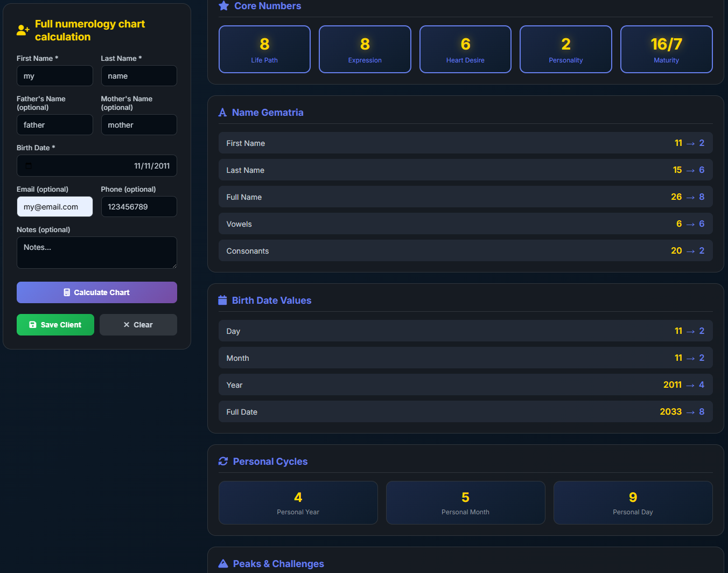
Task: Click the refresh icon beside Personal Cycles
Action: tap(223, 462)
